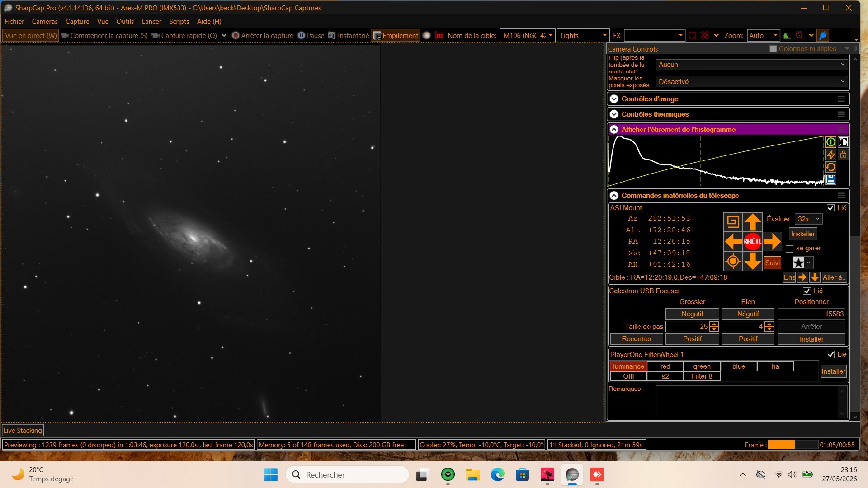Image resolution: width=868 pixels, height=488 pixels.
Task: Open the Fichier menu
Action: point(14,22)
